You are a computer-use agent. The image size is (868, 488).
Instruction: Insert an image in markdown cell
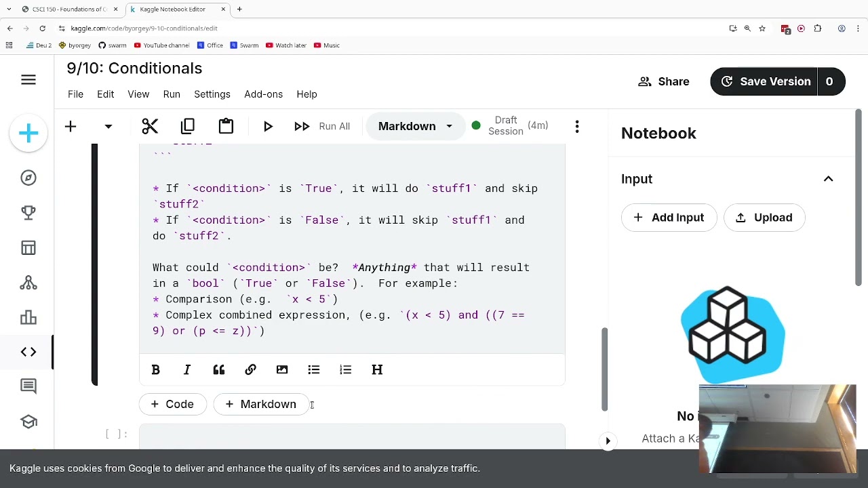pyautogui.click(x=282, y=369)
